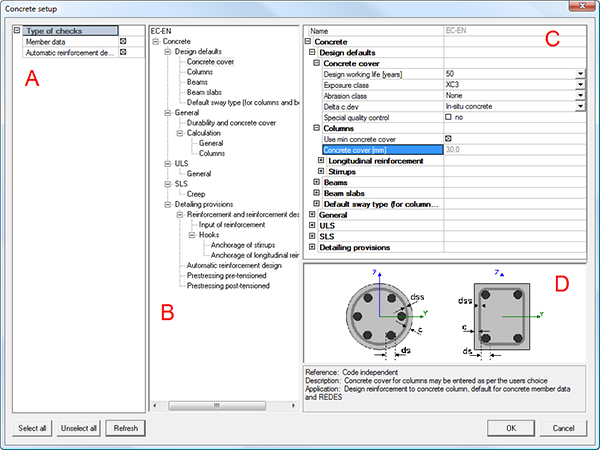Open Delta c.dev dropdown
This screenshot has height=450, width=600.
pos(580,106)
